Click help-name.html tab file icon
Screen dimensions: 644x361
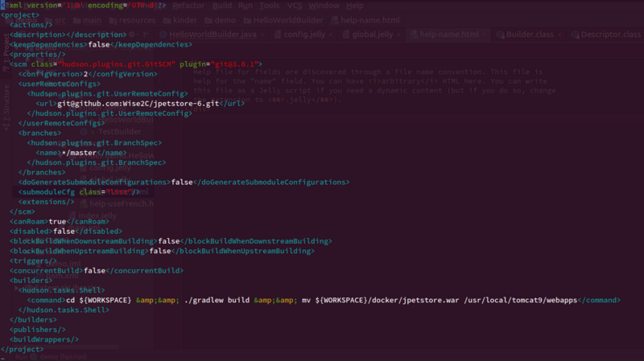pos(414,35)
